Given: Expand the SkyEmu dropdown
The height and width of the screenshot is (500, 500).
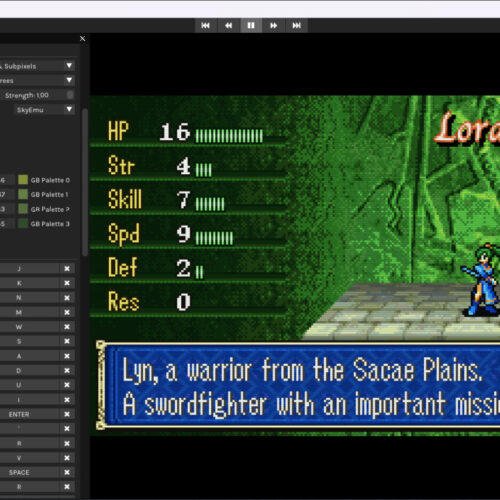Looking at the screenshot, I should (45, 110).
